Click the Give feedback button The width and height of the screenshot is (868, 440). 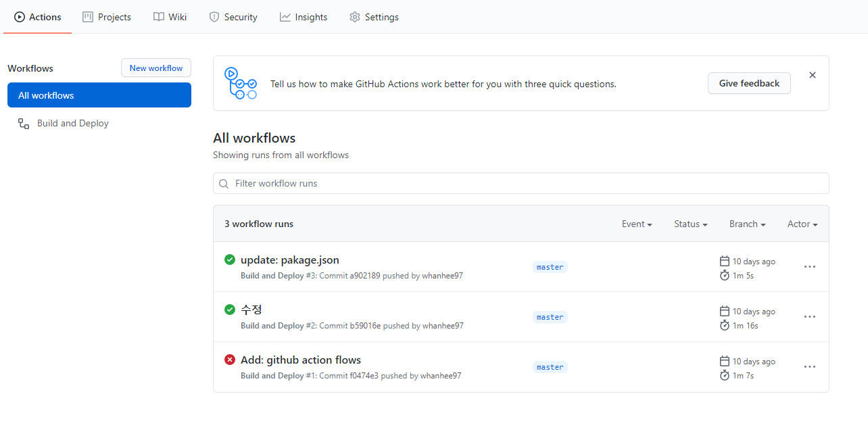[x=749, y=83]
